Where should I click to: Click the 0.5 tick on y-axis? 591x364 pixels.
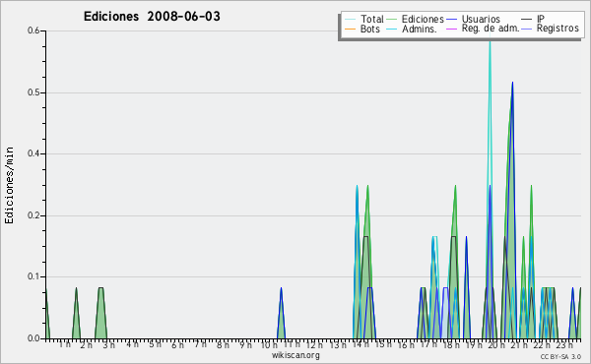coord(33,93)
